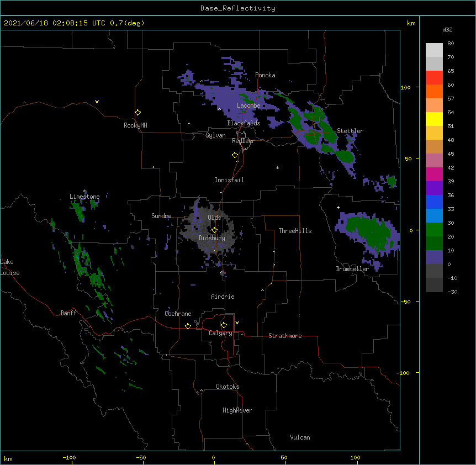Click the Stettler city label
Viewport: 476px width, 465px height.
(x=350, y=131)
